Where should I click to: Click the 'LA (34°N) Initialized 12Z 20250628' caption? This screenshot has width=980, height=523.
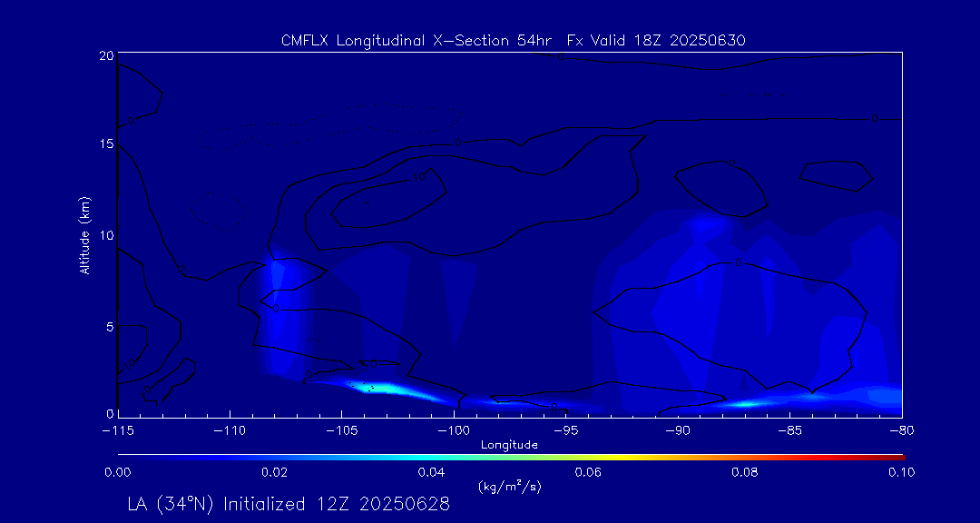(x=289, y=504)
